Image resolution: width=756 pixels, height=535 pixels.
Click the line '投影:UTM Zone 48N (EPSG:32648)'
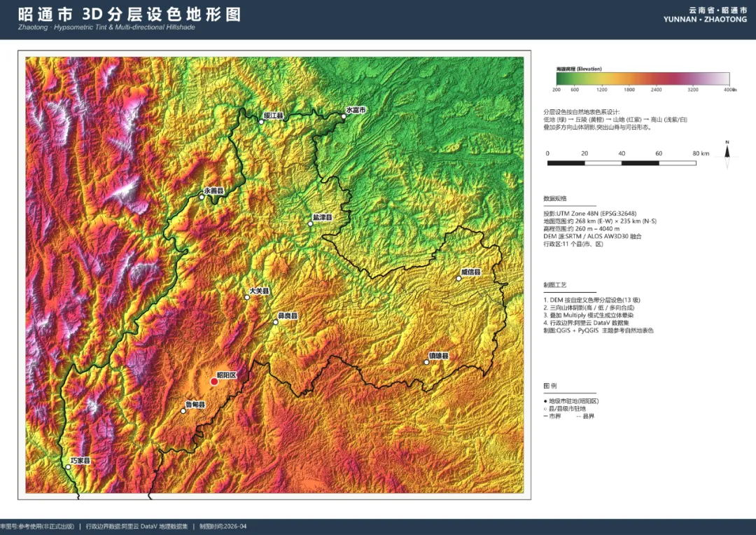(589, 213)
